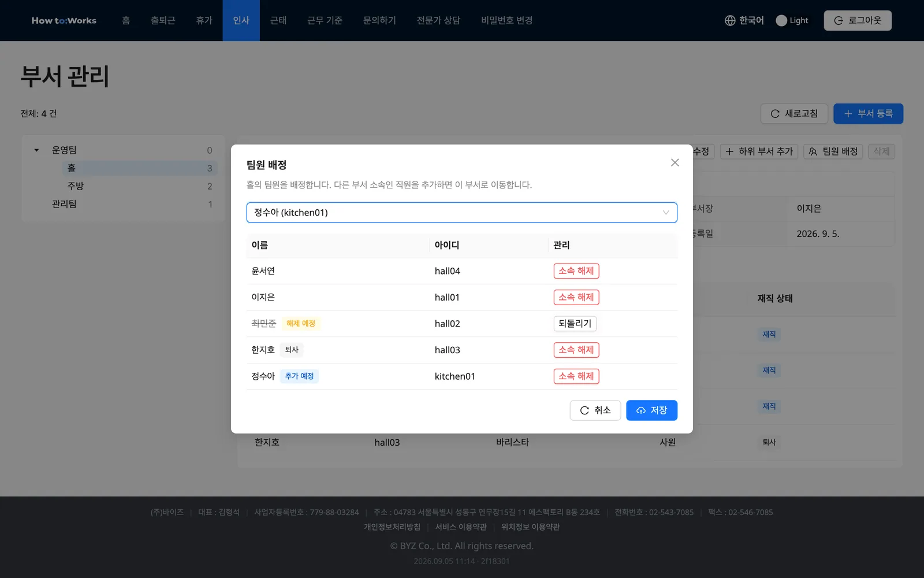Viewport: 924px width, 578px height.
Task: Select 주방 department in the tree
Action: (76, 186)
